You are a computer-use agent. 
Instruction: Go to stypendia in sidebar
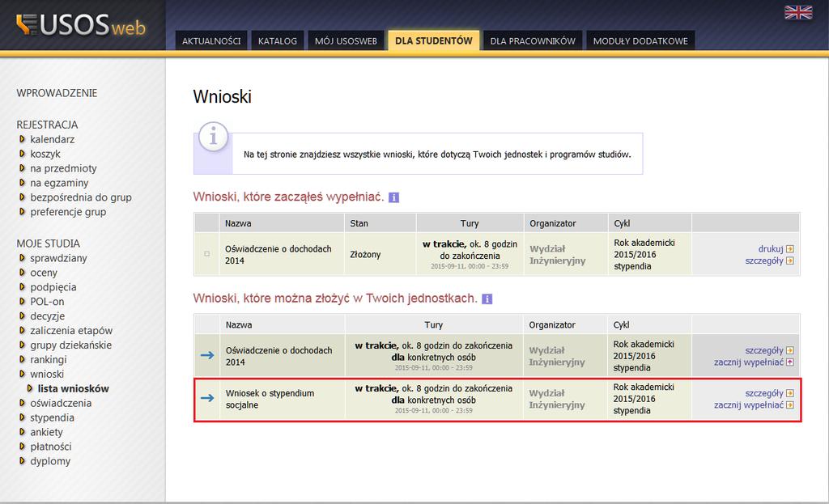pyautogui.click(x=52, y=417)
